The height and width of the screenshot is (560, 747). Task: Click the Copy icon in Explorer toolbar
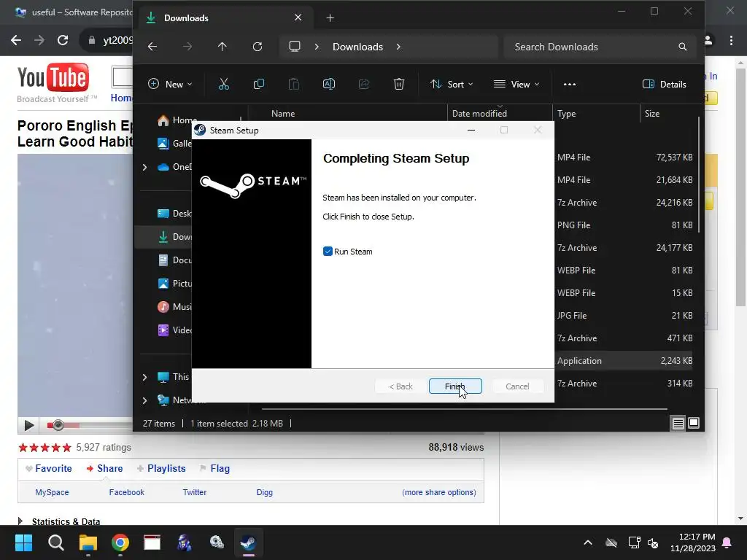click(x=259, y=85)
